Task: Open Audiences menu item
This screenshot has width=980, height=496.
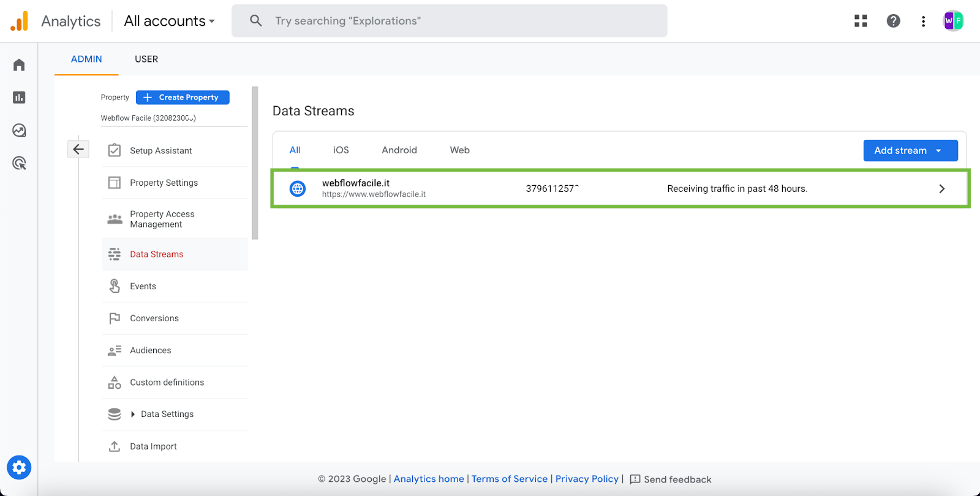Action: point(175,351)
